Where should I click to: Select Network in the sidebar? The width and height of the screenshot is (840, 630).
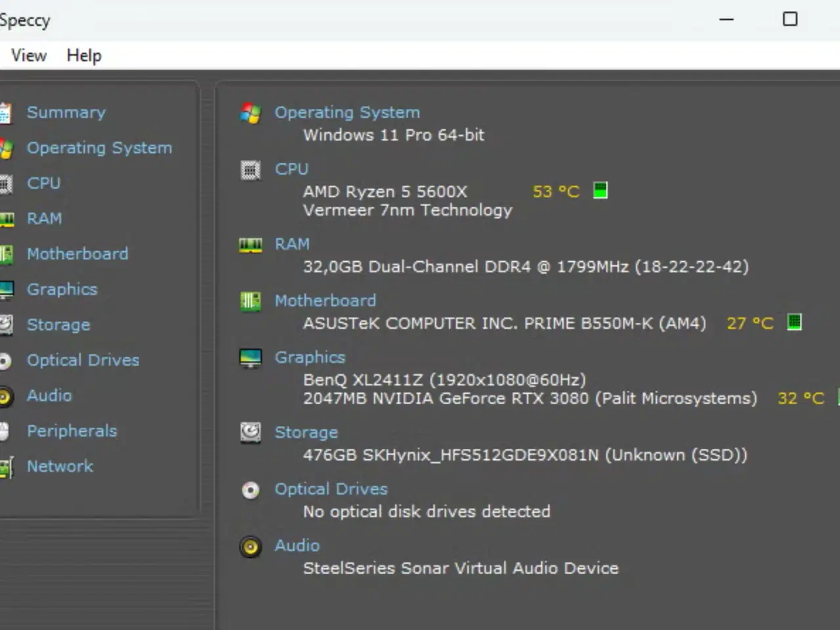[x=60, y=467]
